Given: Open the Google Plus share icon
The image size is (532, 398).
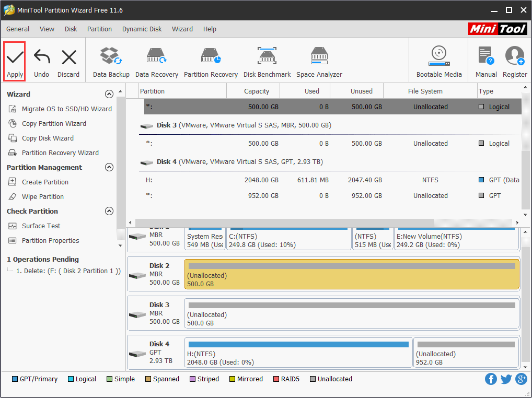Looking at the screenshot, I should tap(521, 379).
